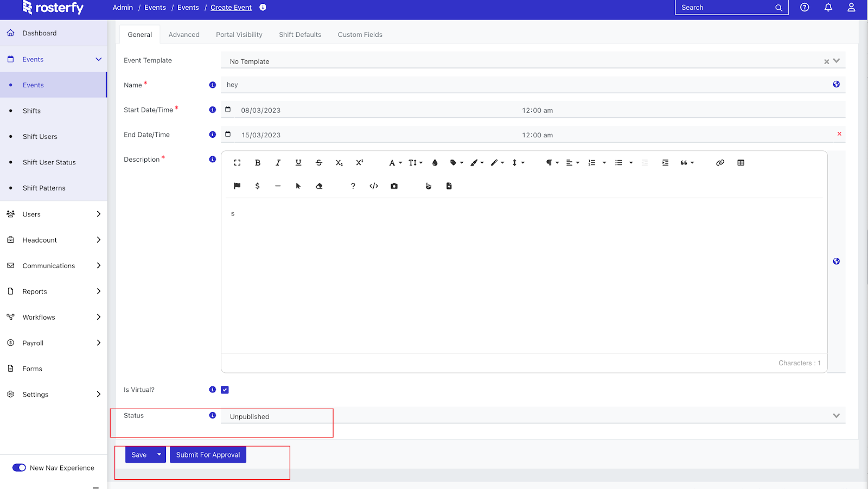
Task: Open the text alignment dropdown
Action: click(x=573, y=163)
